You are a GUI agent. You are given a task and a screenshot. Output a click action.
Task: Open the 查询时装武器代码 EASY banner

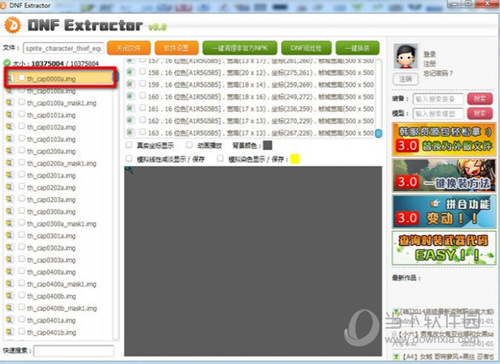click(x=444, y=248)
